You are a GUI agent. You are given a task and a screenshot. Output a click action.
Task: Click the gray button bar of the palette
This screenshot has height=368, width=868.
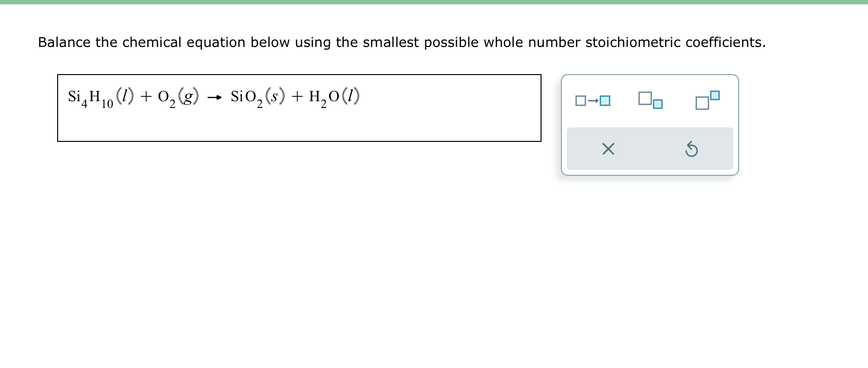point(650,149)
